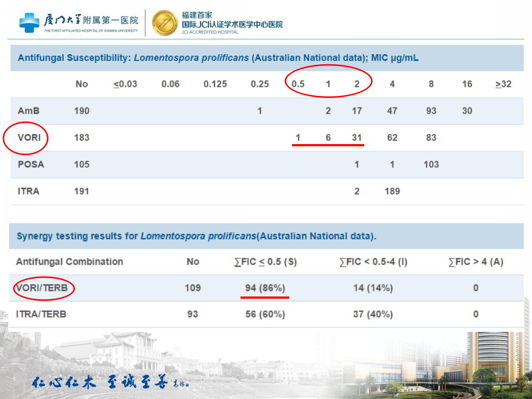This screenshot has height=399, width=532.
Task: Click AmB value 47 at MIC 4
Action: [392, 111]
